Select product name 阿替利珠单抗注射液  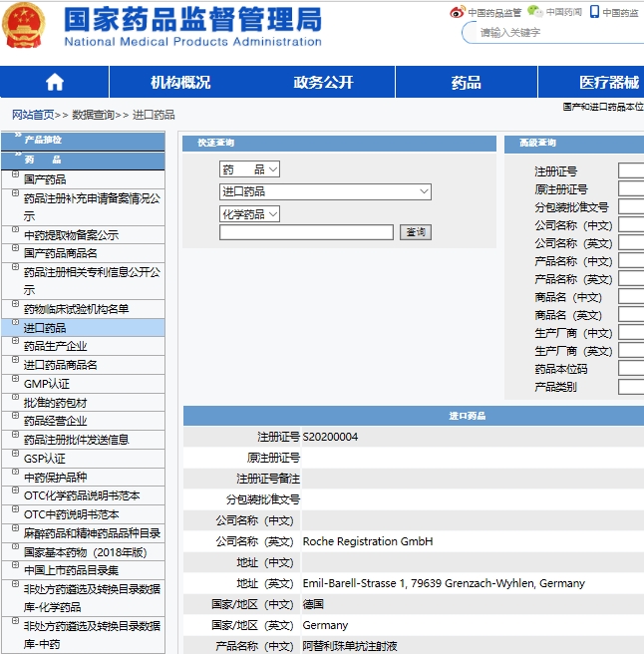pyautogui.click(x=350, y=646)
